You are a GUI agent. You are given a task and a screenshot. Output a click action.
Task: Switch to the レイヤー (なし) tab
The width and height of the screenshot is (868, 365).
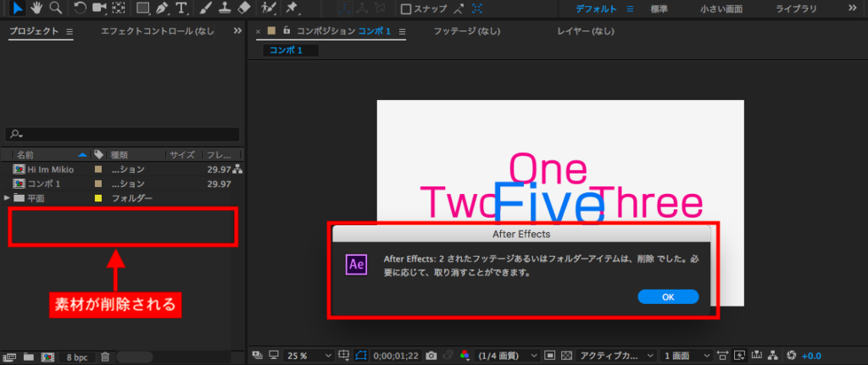tap(586, 31)
